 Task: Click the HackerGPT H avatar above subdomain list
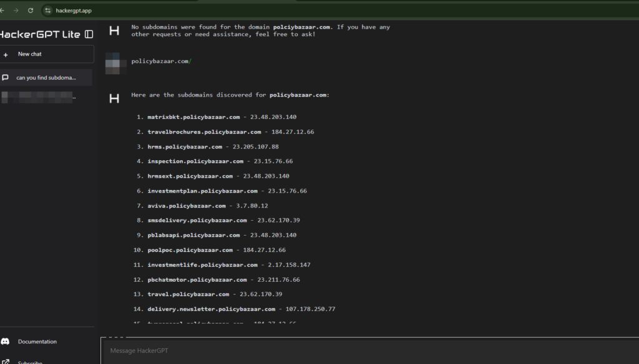[x=114, y=98]
